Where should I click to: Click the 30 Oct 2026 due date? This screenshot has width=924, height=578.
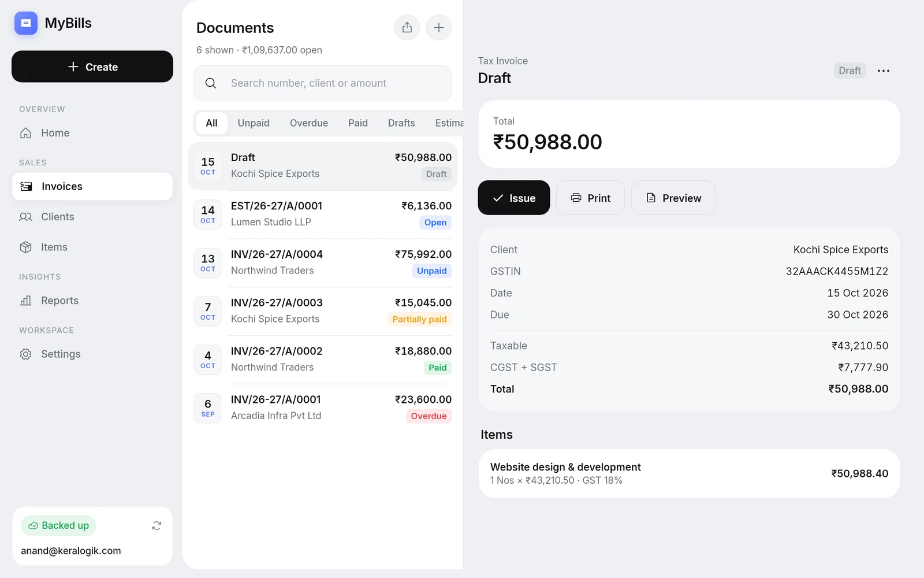pyautogui.click(x=858, y=315)
